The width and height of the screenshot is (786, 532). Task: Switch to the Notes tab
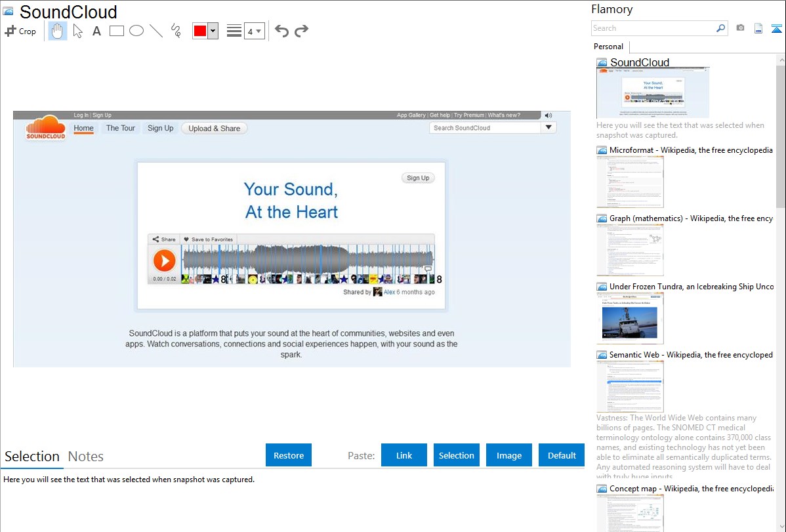pyautogui.click(x=86, y=457)
